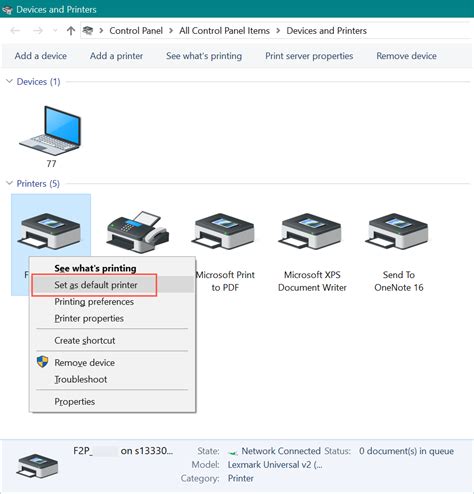
Task: Select the Microsoft XPS Document Writer icon
Action: pos(311,231)
